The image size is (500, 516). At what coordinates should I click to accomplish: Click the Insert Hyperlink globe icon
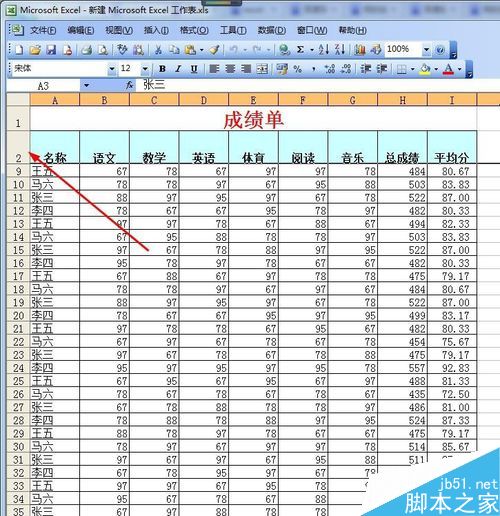click(284, 50)
